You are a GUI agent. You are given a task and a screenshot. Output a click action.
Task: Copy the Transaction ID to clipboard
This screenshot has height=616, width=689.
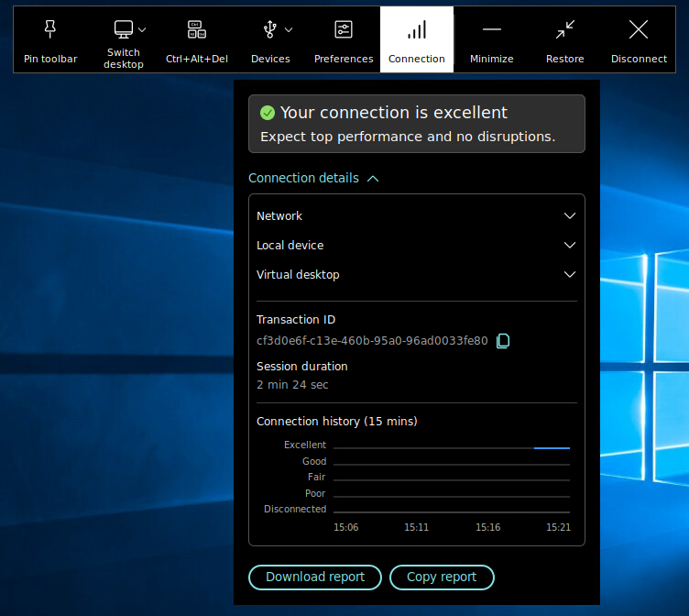[x=503, y=341]
